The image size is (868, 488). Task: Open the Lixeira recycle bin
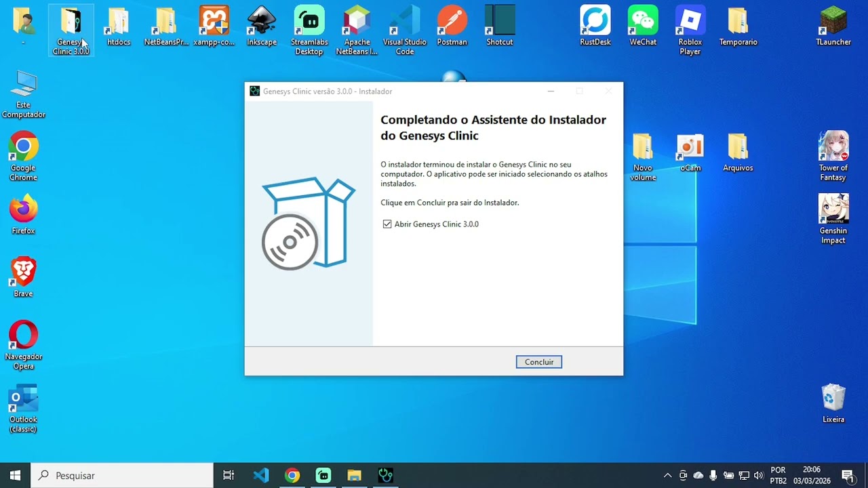pos(833,404)
